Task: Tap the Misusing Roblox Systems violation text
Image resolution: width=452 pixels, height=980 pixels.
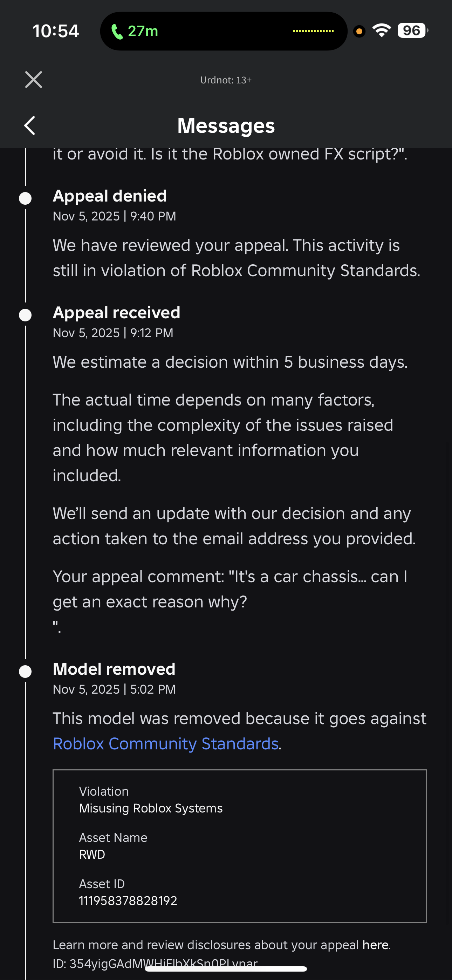Action: [x=151, y=808]
